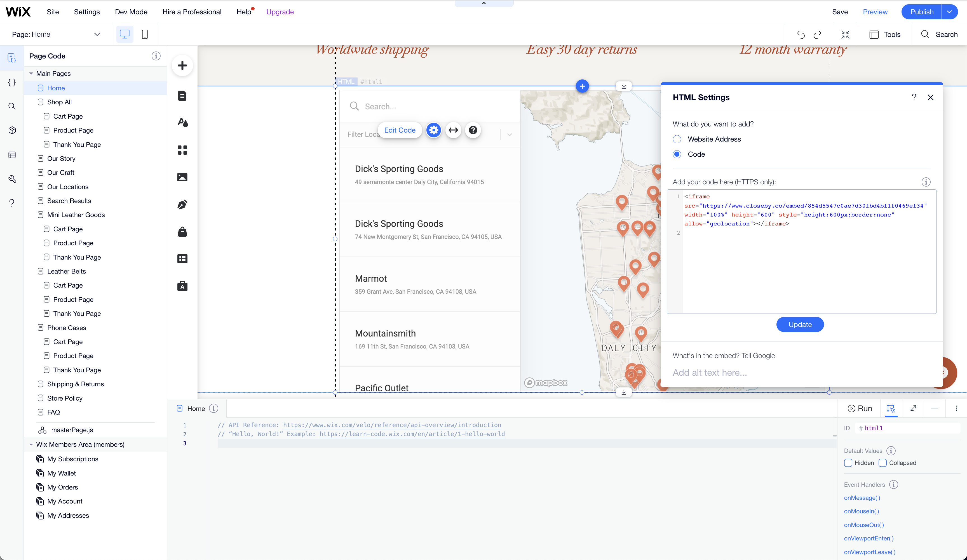Screen dimensions: 967x560
Task: Switch to mobile view
Action: coord(145,34)
